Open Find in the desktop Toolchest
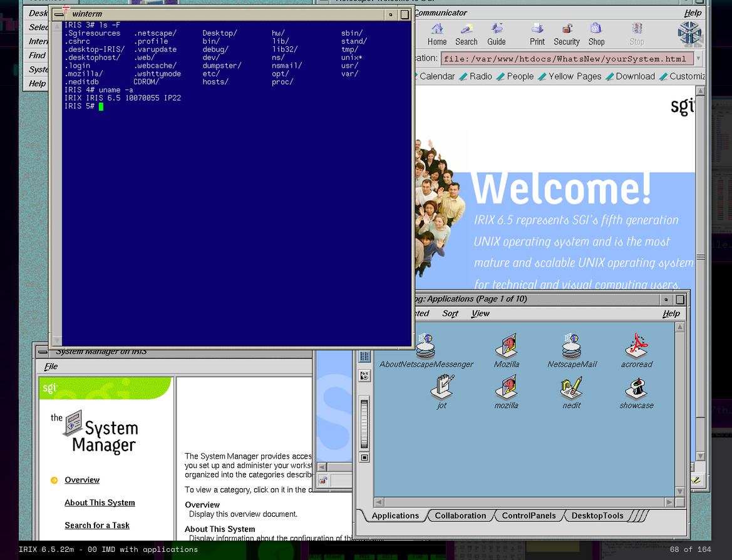Viewport: 732px width, 560px height. coord(38,56)
